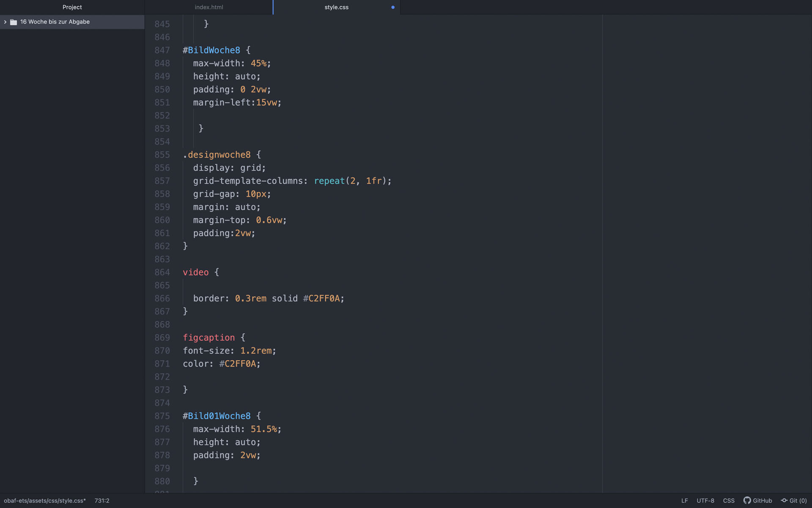812x508 pixels.
Task: Click cursor position 731:2 in status bar
Action: (102, 500)
